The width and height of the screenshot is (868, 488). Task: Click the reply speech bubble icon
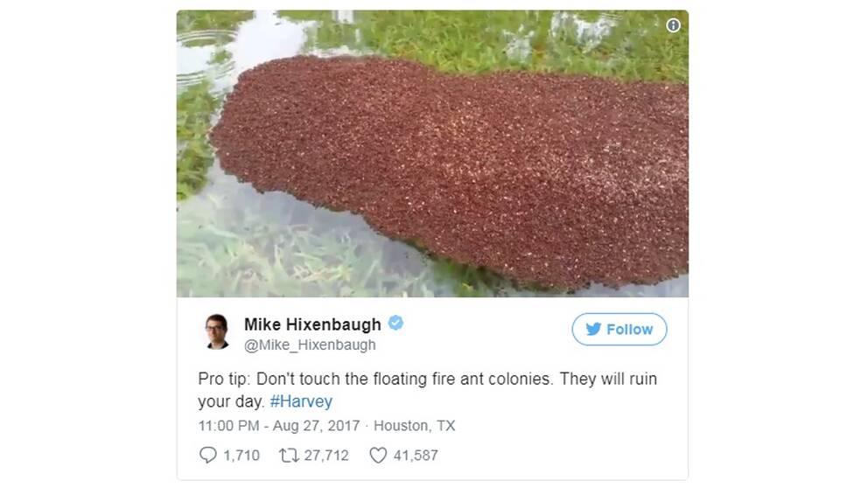(207, 455)
